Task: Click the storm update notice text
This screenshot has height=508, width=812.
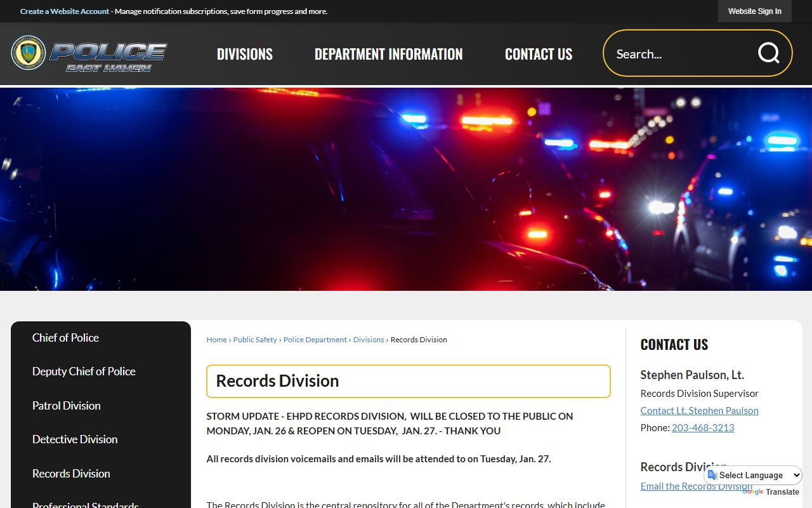Action: click(x=390, y=424)
